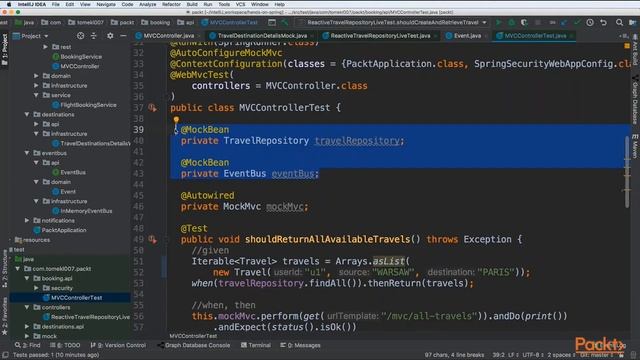Revert changes with the rollback arrow
This screenshot has height=360, width=640.
click(x=603, y=22)
